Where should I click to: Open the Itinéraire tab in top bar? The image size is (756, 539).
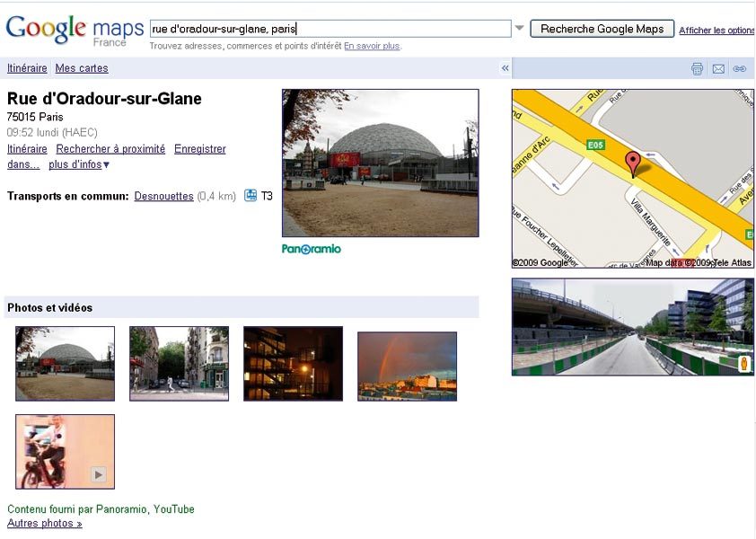[x=27, y=68]
